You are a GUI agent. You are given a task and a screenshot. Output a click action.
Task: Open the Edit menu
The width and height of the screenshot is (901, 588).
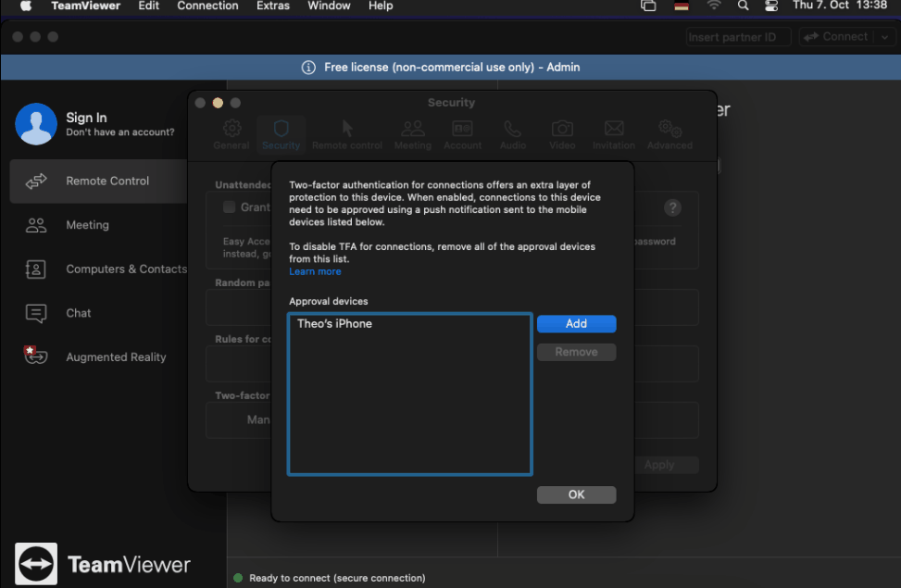149,6
